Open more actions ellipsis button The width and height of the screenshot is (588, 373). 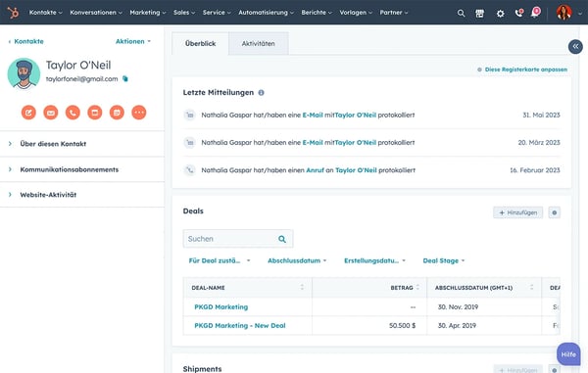139,113
